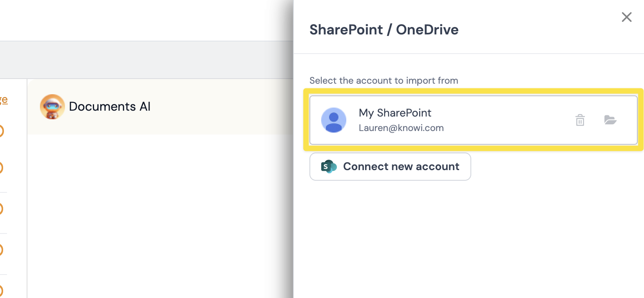Select the first orange circle under the link

click(x=1, y=131)
